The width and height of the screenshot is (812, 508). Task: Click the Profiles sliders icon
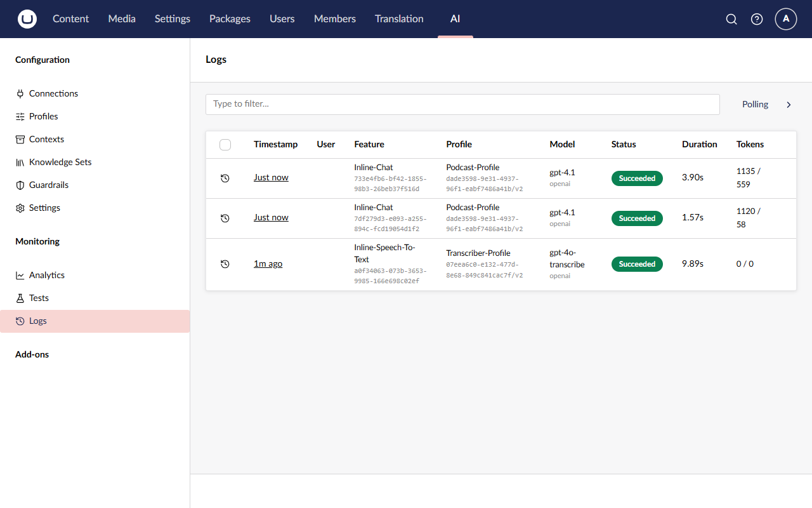20,116
